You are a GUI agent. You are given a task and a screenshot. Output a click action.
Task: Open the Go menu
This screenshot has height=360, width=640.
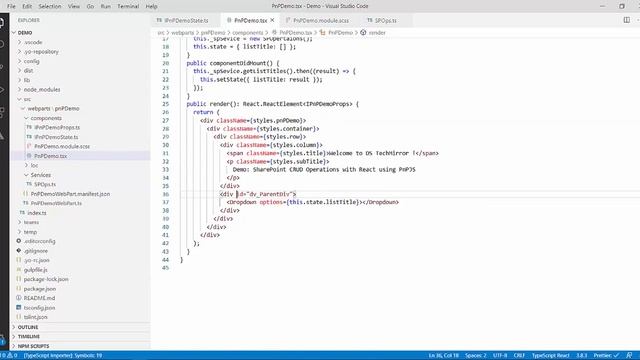click(90, 6)
